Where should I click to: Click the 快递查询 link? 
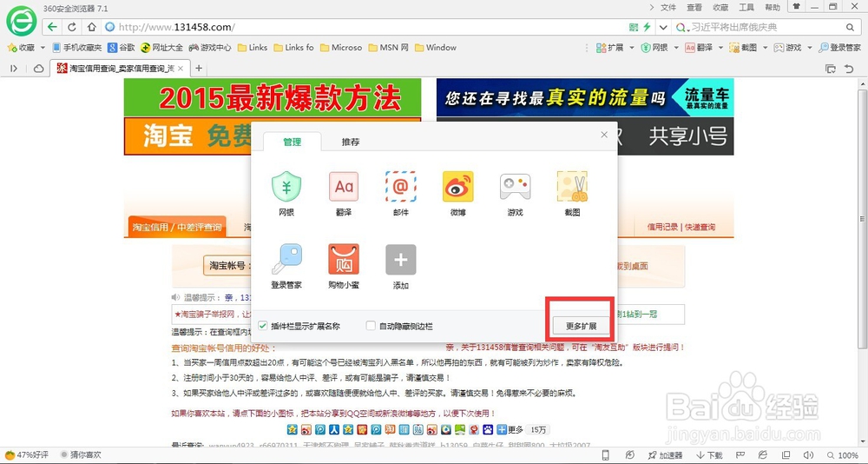(x=700, y=227)
